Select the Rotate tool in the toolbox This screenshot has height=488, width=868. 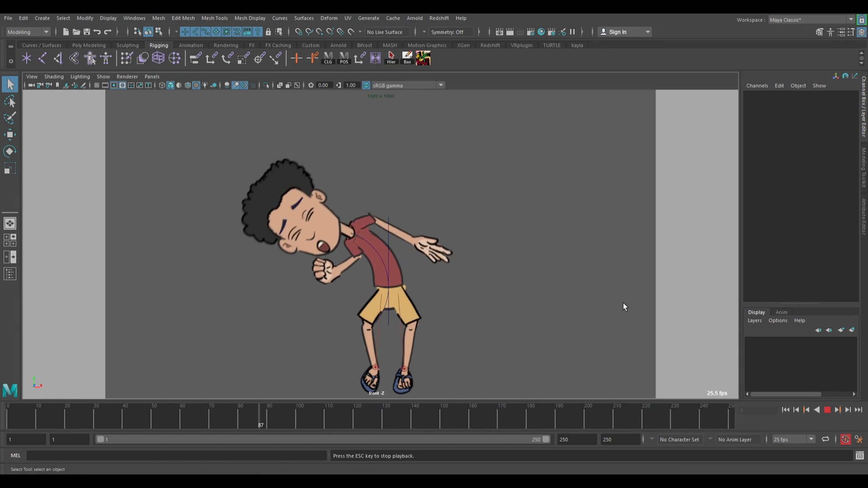point(10,151)
